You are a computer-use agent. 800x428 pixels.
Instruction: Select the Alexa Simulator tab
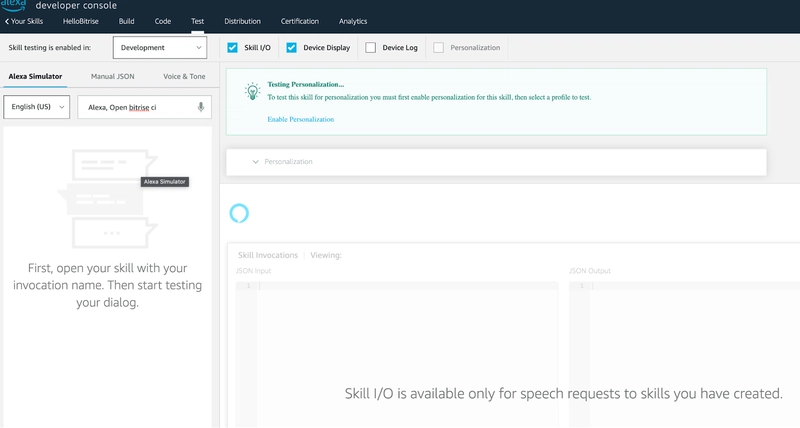35,77
